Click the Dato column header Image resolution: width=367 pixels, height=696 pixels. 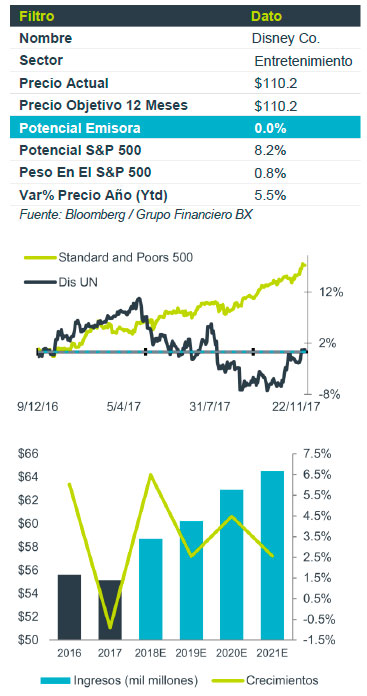pos(267,16)
